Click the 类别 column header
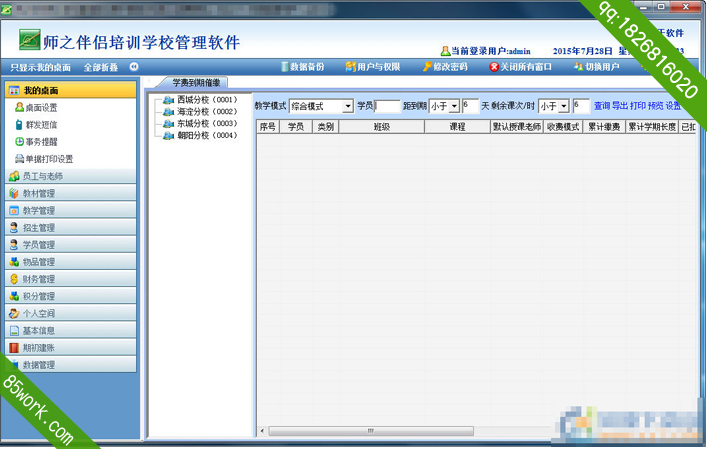The image size is (707, 449). point(326,127)
